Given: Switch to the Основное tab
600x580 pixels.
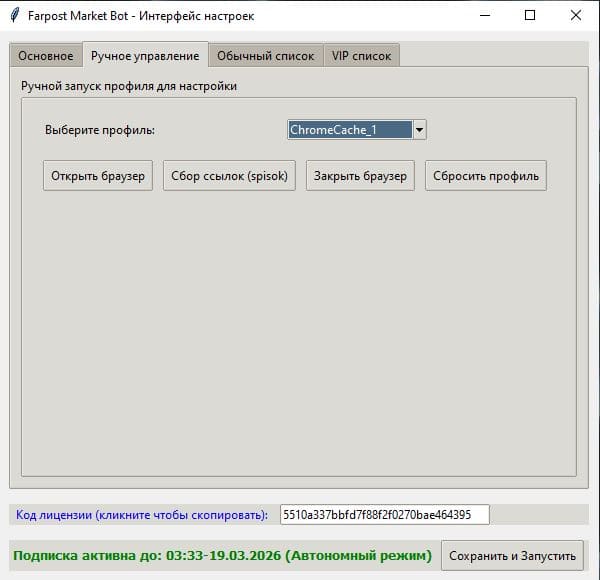Looking at the screenshot, I should [x=45, y=56].
